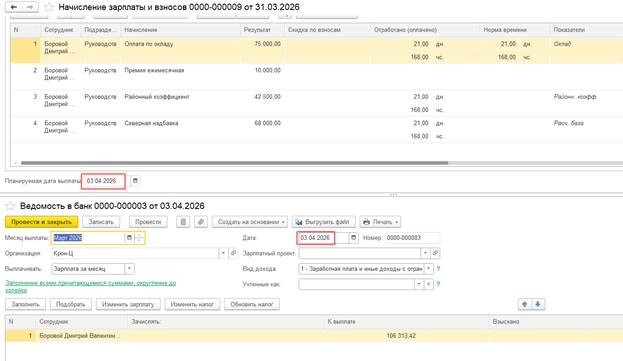Image resolution: width=623 pixels, height=361 pixels.
Task: Open attached files via paperclip icon
Action: (201, 222)
